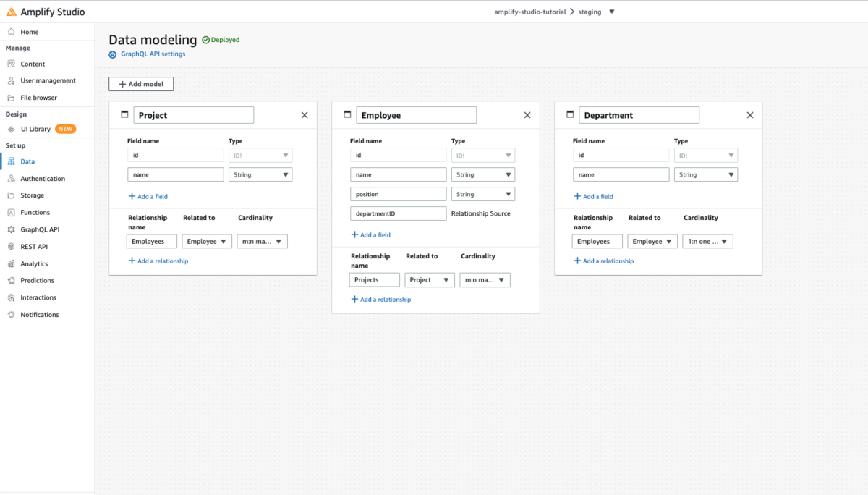Click the Analytics chart icon
This screenshot has height=495, width=868.
coord(11,264)
